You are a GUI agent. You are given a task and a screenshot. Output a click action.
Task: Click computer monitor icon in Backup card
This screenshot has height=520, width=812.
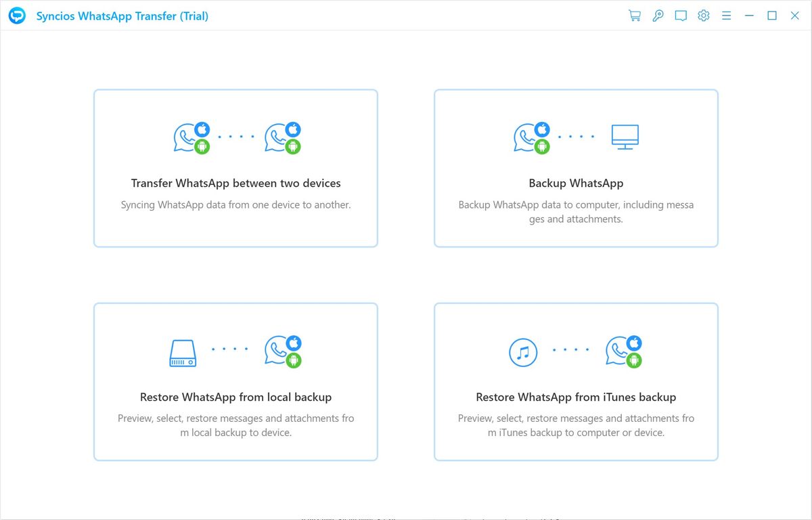coord(625,137)
